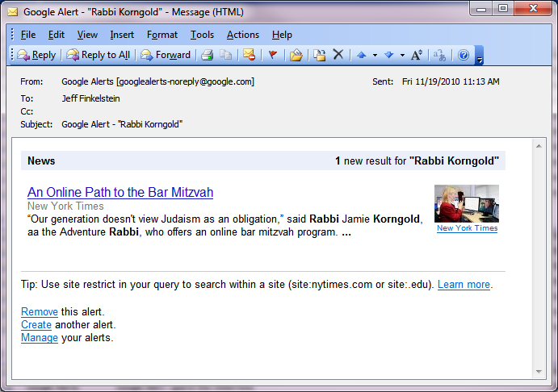Open the Insert menu
The image size is (558, 392).
tap(122, 35)
